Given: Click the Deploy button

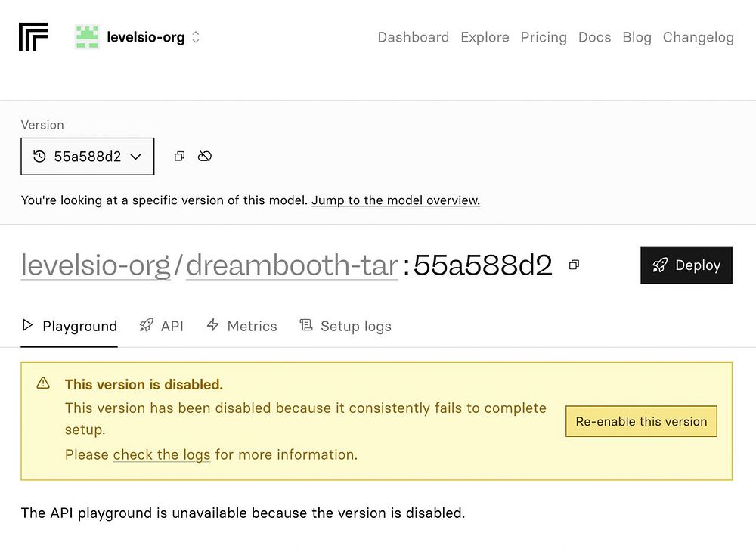Looking at the screenshot, I should [x=686, y=265].
